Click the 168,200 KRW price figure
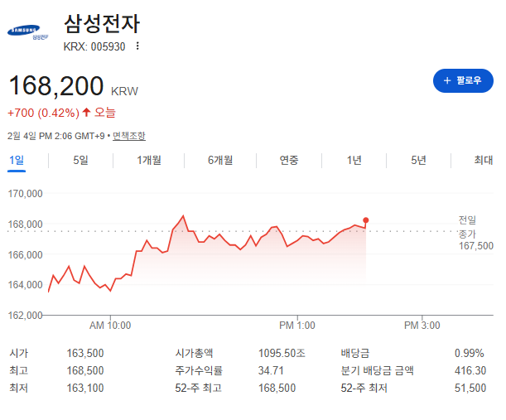Viewport: 506px width, 420px height. [56, 86]
